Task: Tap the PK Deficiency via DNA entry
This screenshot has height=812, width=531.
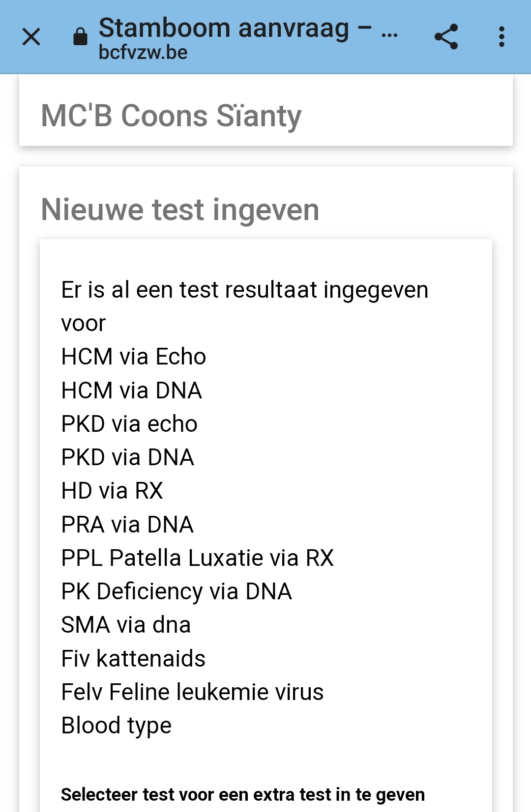Action: pos(177,591)
